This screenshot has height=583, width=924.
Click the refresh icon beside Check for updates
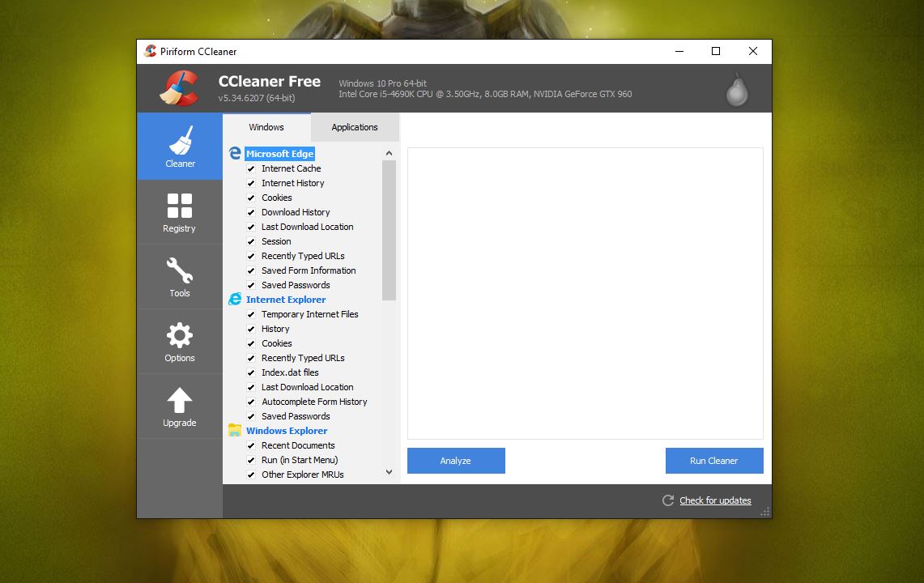coord(667,500)
